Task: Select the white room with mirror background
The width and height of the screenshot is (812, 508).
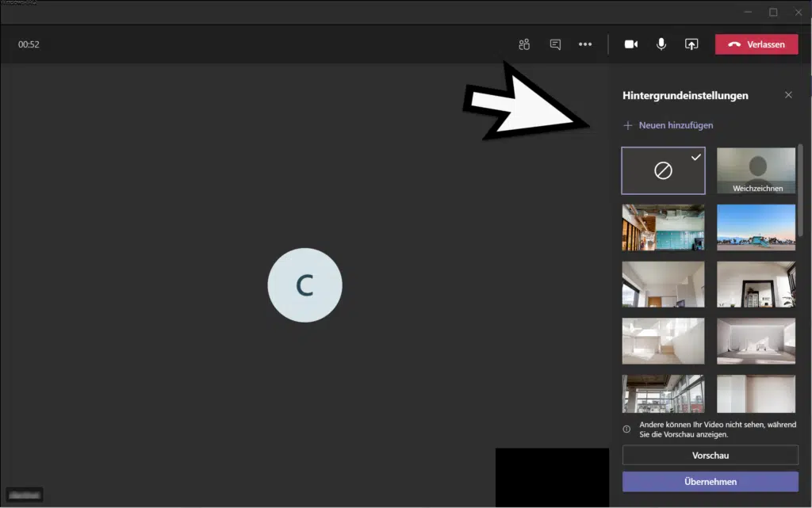Action: (x=756, y=285)
